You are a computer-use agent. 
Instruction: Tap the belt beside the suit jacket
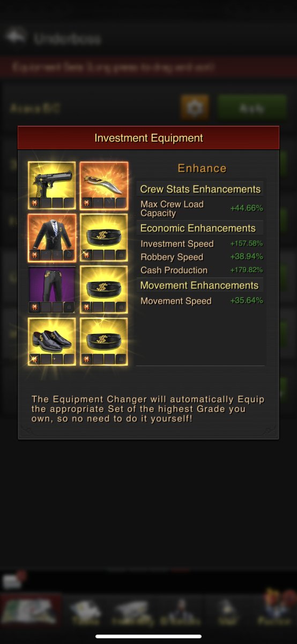tap(104, 237)
